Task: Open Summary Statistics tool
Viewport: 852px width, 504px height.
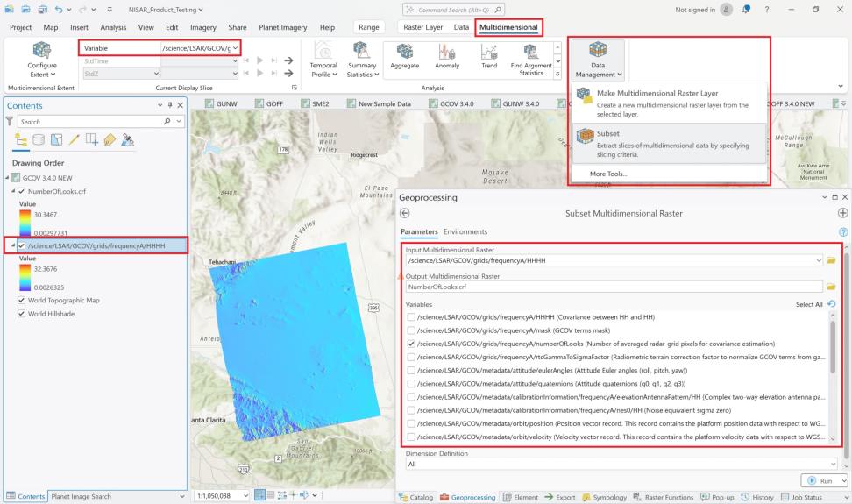Action: (x=362, y=60)
